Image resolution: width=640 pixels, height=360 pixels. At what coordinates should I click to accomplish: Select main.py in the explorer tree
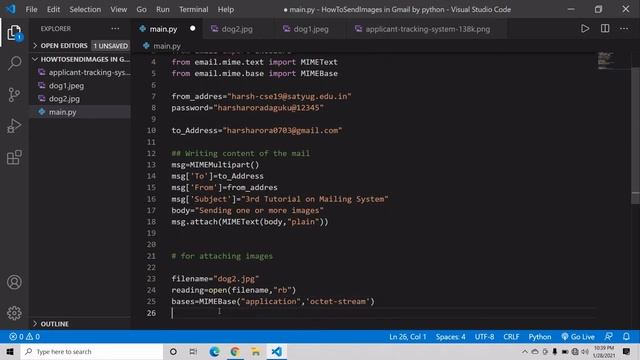(x=80, y=112)
